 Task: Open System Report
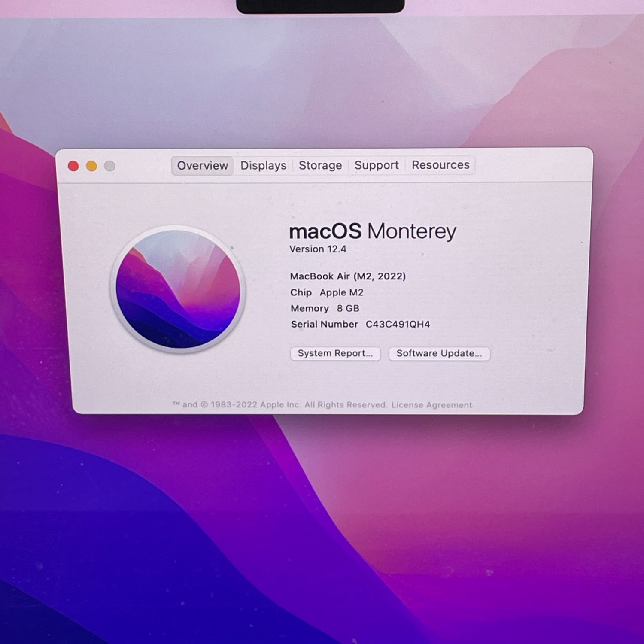point(335,353)
